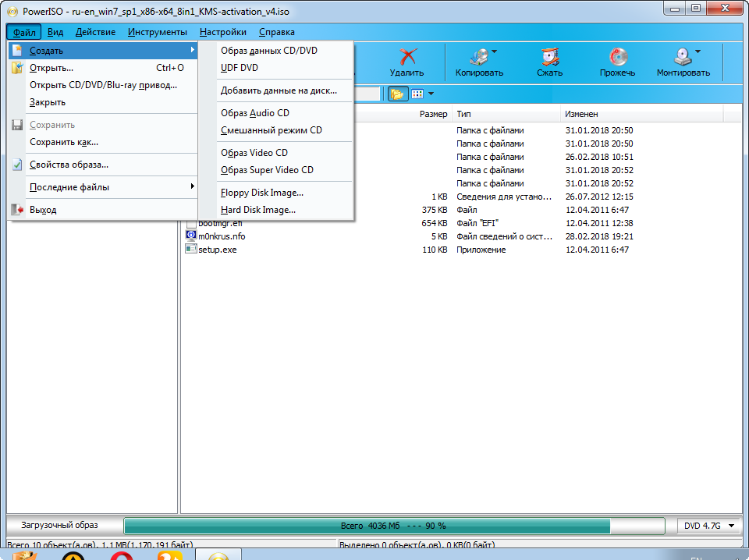Open the Монтировать dropdown arrow
749x560 pixels.
click(x=698, y=51)
